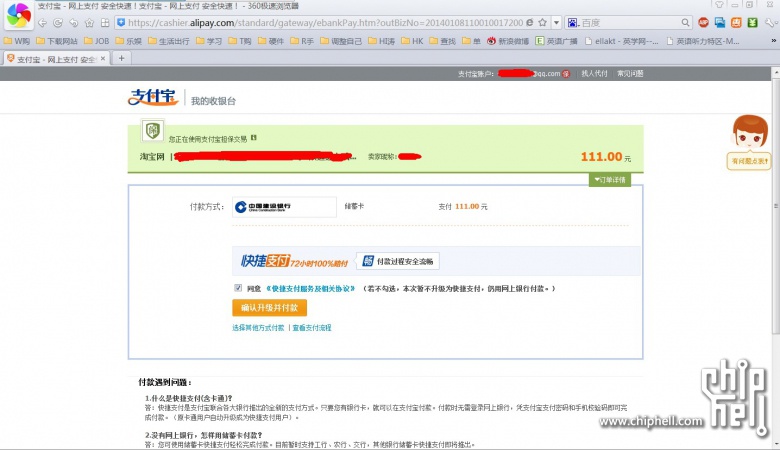Click the red 保 badge beside account

566,74
